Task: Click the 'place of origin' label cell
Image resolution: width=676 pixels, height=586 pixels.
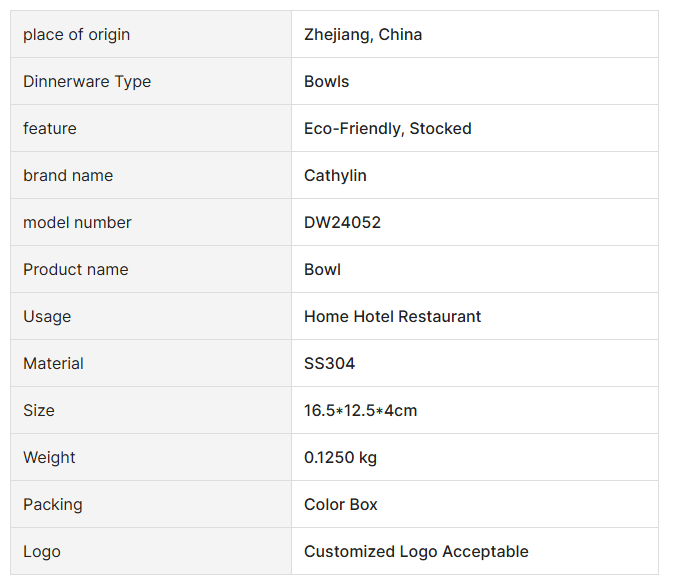Action: [76, 35]
